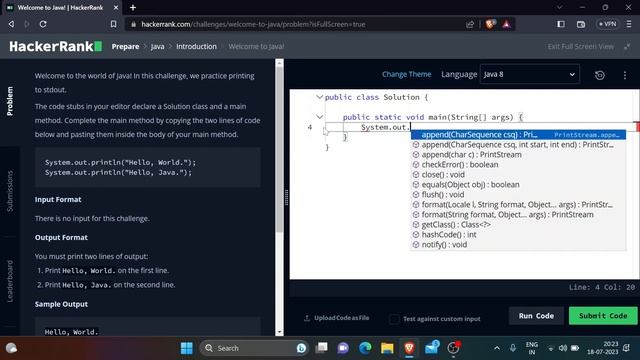Image resolution: width=640 pixels, height=360 pixels.
Task: Open the Introduction breadcrumb link
Action: point(196,47)
